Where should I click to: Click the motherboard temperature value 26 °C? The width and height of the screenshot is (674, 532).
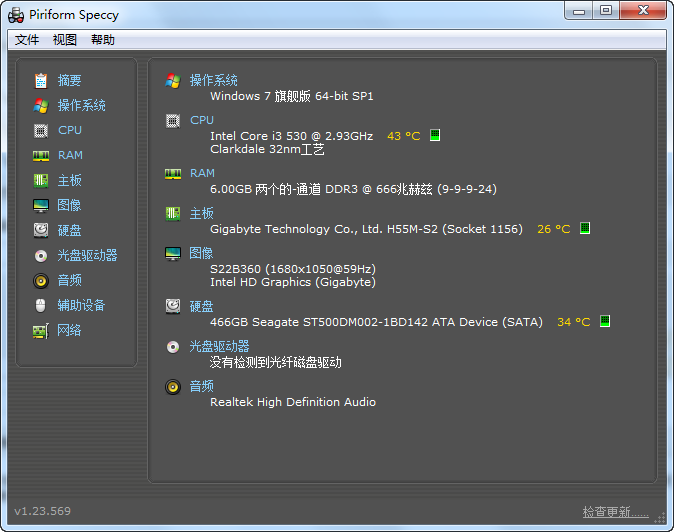(554, 229)
